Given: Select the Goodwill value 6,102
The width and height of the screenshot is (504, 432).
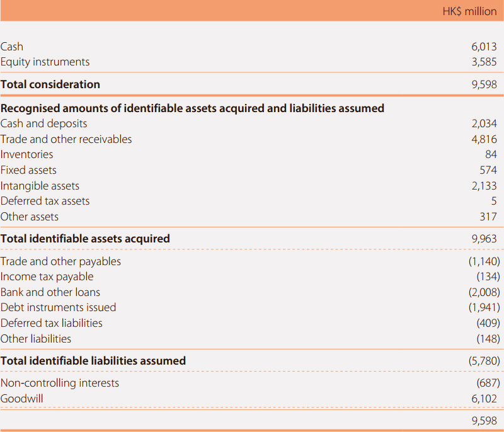Looking at the screenshot, I should (484, 399).
